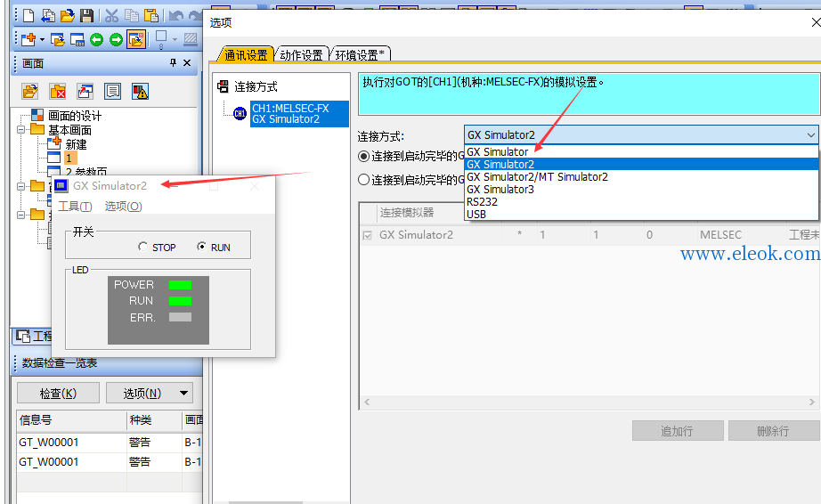Screen dimensions: 821x504
Task: Switch to 环境设置* tab
Action: [361, 55]
